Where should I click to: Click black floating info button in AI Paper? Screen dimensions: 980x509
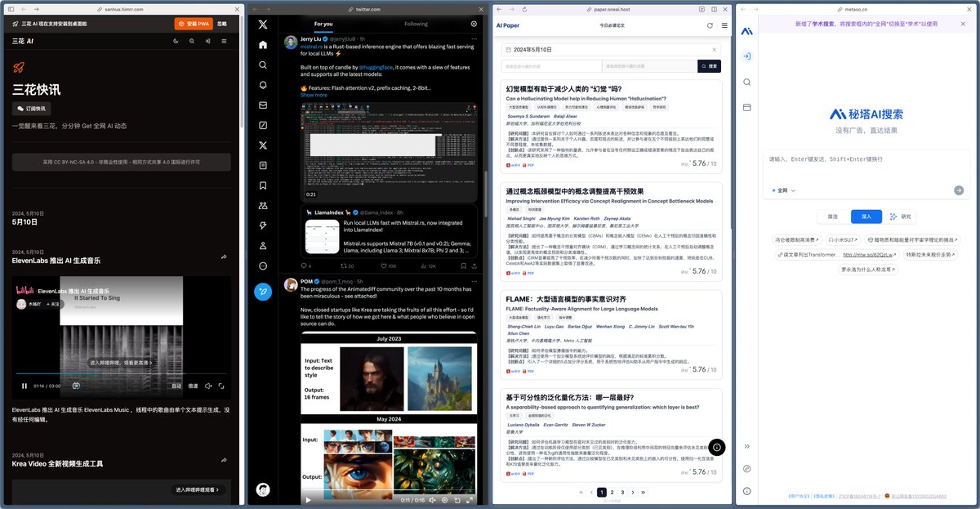pos(716,447)
